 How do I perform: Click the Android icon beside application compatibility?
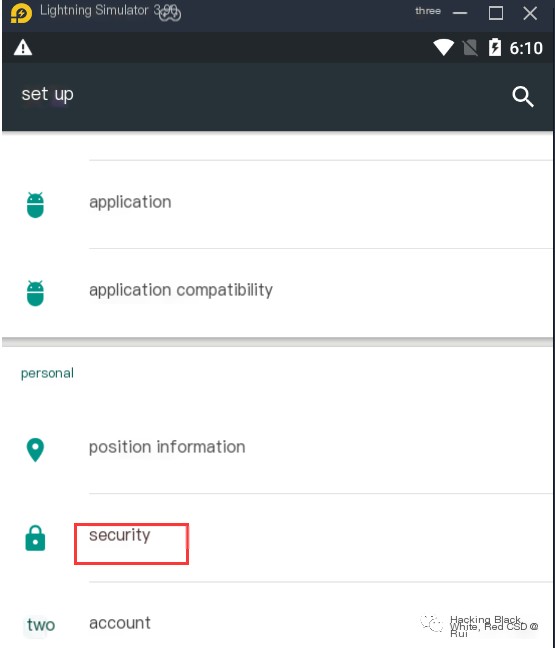tap(35, 293)
